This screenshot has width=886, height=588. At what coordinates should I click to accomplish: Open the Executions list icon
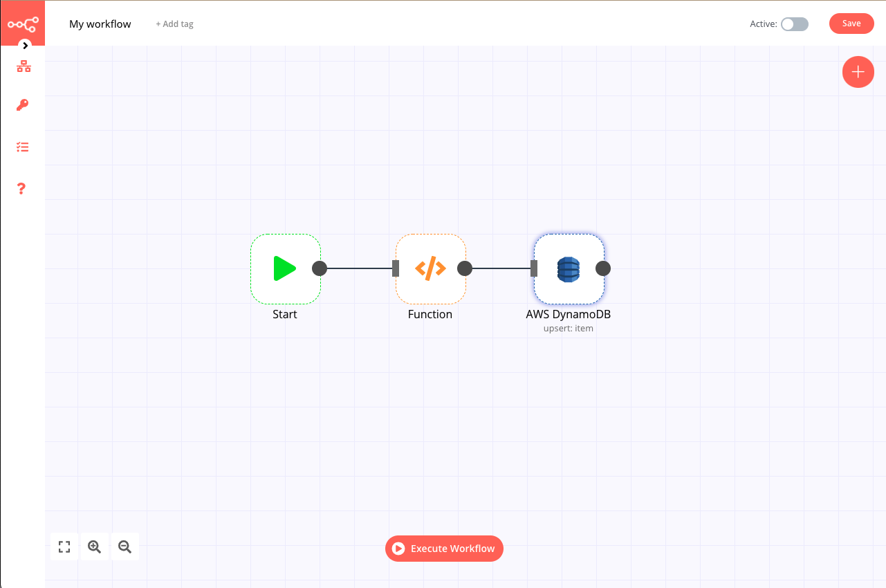[x=23, y=147]
